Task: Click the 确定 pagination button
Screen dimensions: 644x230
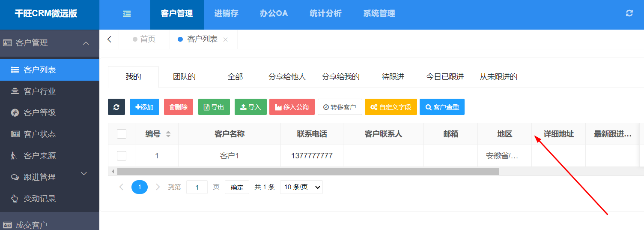Action: tap(237, 187)
